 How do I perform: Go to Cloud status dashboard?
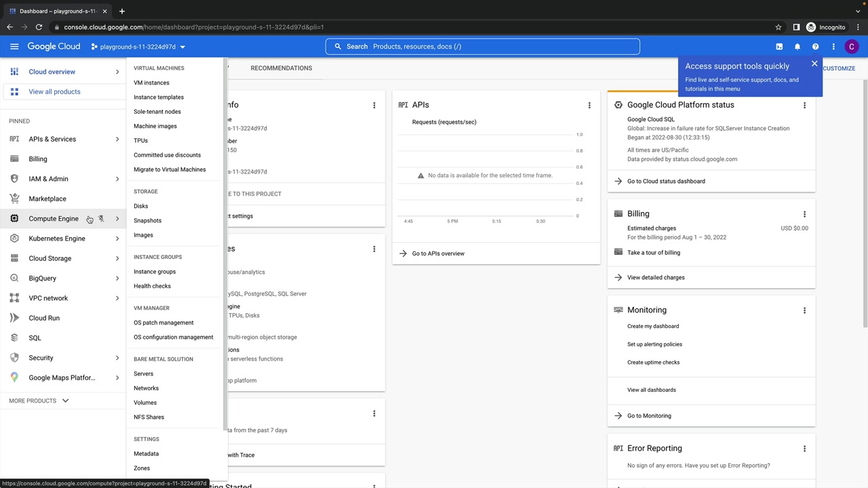point(666,182)
